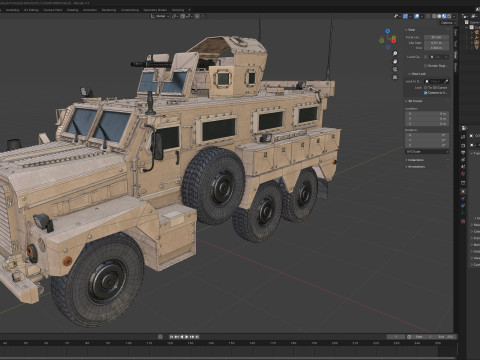Switch to Compositing workspace tab

[x=130, y=10]
